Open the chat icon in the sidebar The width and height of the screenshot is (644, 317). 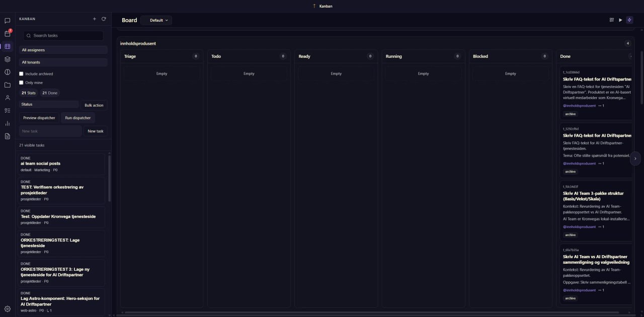point(7,21)
